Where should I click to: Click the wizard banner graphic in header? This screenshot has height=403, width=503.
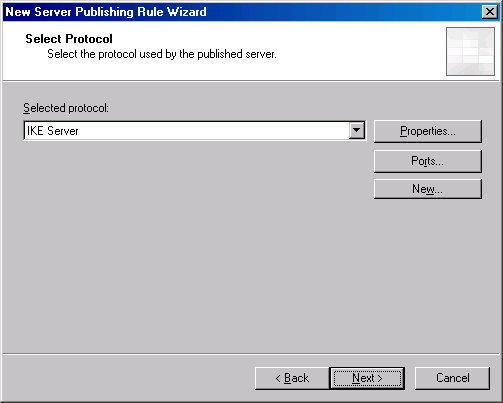pyautogui.click(x=470, y=51)
